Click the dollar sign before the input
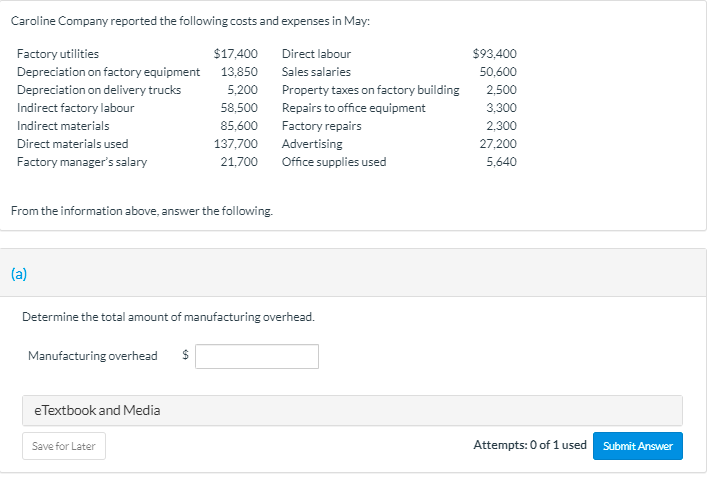Viewport: 707px width, 478px height. [x=183, y=356]
